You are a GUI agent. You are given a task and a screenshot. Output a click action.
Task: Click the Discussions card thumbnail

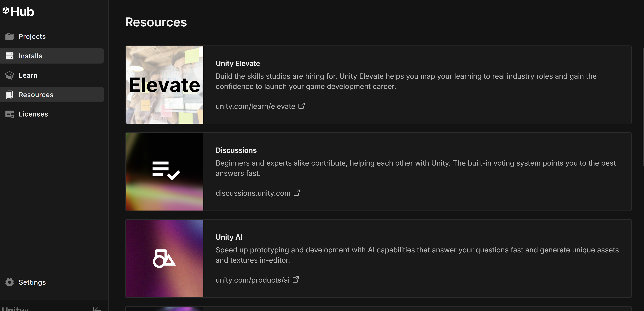[x=164, y=172]
